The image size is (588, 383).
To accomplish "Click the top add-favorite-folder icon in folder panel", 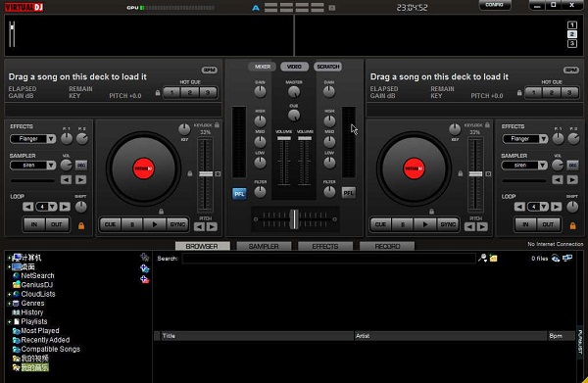I will [x=144, y=257].
